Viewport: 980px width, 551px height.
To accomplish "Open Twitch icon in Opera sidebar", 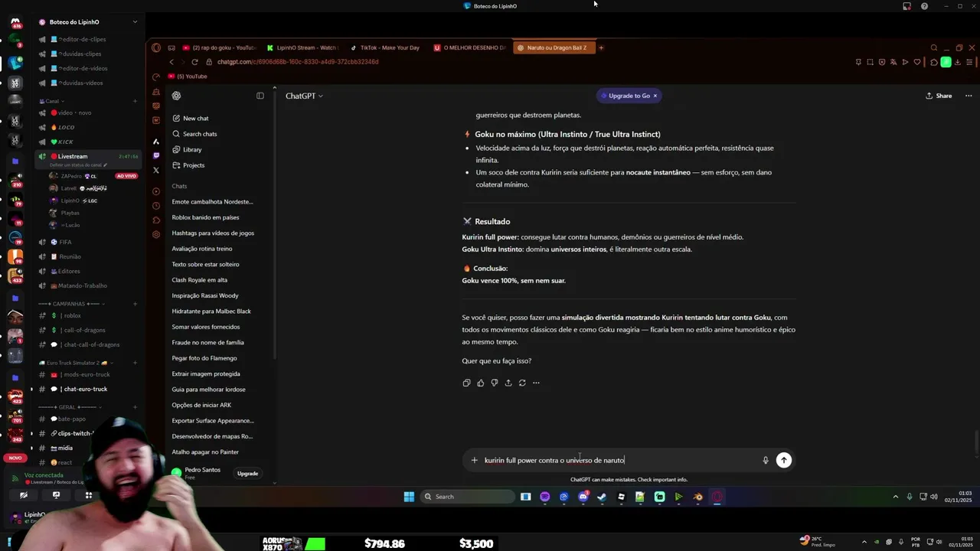I will [156, 155].
